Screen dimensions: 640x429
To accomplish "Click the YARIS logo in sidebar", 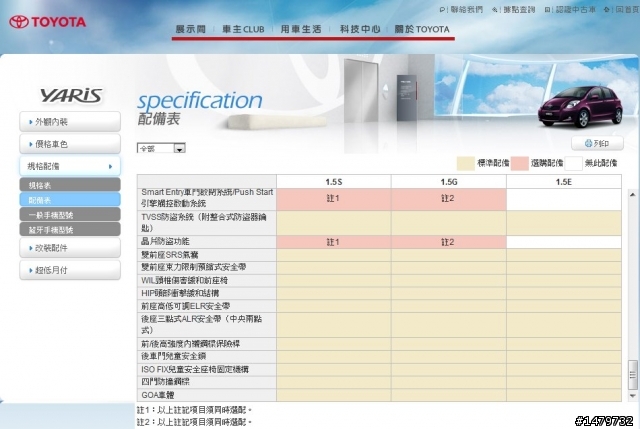I will point(71,96).
